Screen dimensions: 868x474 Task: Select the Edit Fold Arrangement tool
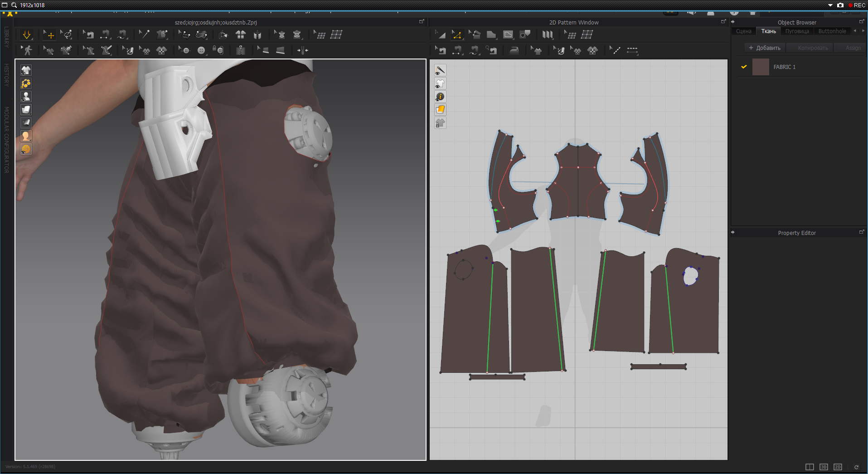[x=184, y=34]
